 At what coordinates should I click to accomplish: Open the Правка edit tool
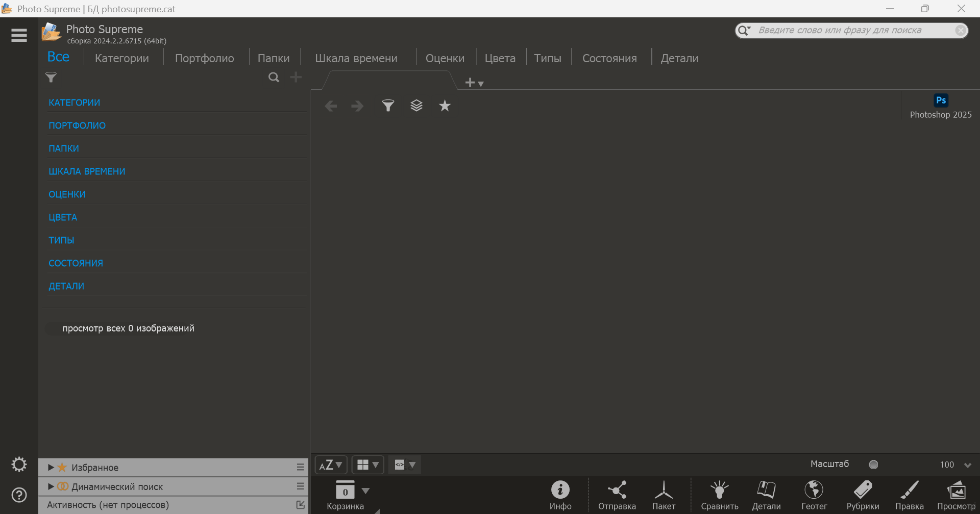click(x=910, y=495)
